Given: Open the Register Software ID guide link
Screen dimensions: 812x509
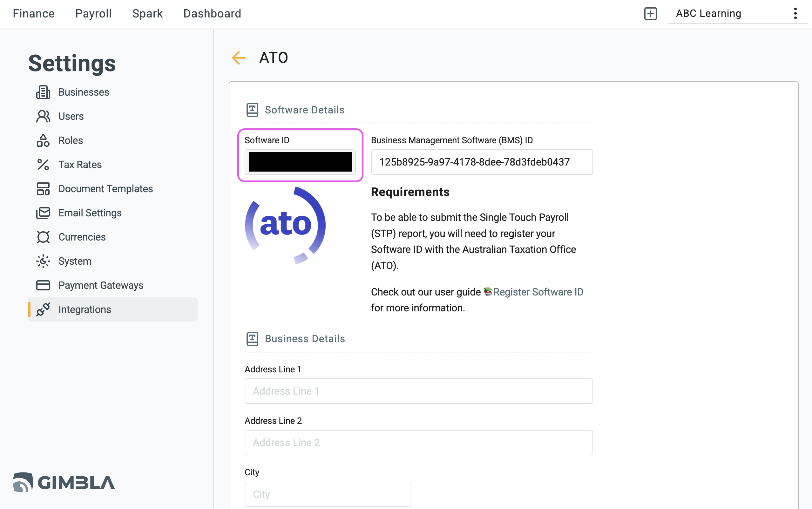Looking at the screenshot, I should 538,292.
